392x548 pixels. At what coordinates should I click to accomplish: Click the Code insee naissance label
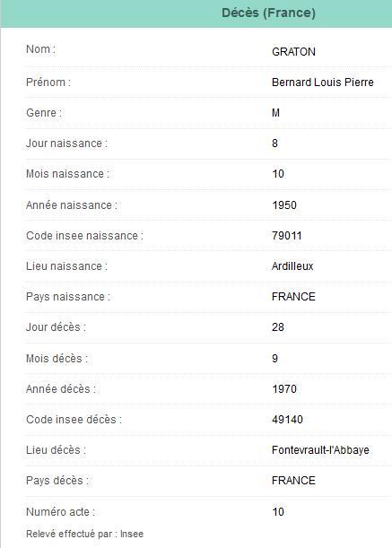84,236
